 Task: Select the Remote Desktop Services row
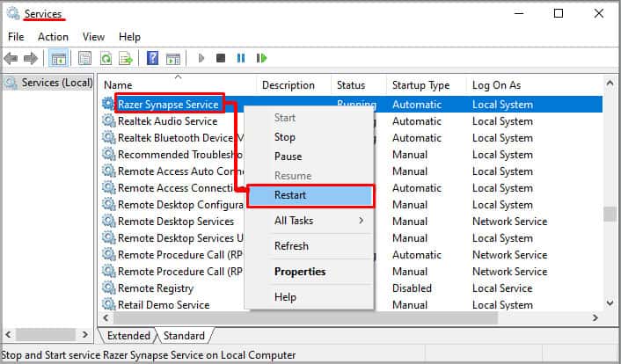point(352,222)
